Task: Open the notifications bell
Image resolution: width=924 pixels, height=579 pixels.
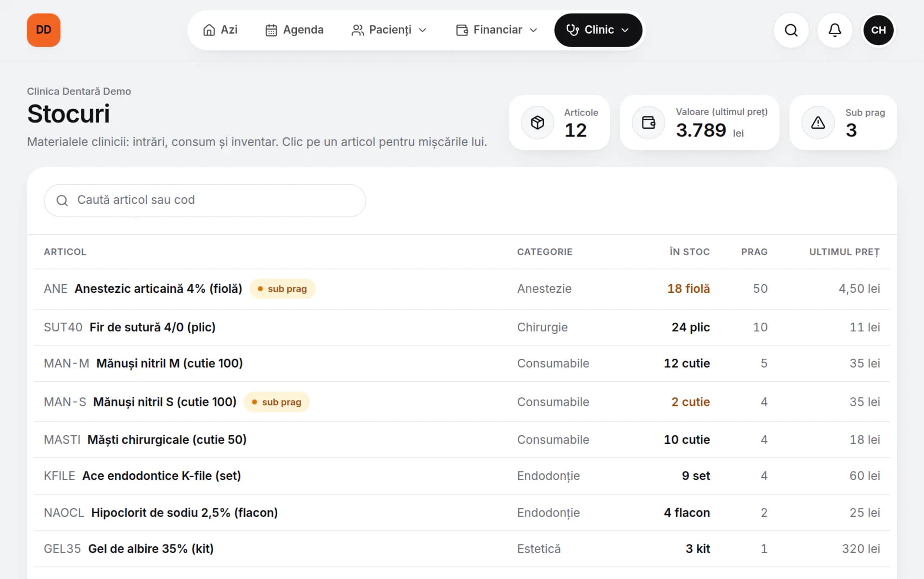Action: tap(834, 30)
